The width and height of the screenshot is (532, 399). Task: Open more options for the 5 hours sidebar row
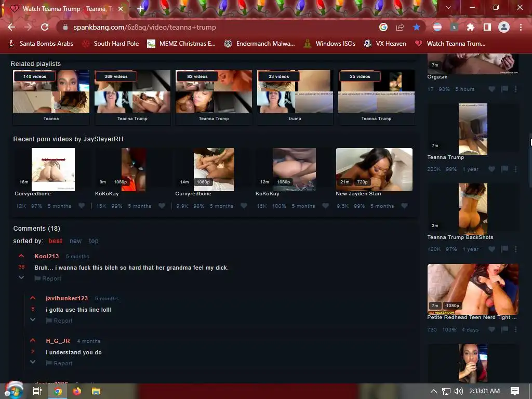tap(516, 89)
